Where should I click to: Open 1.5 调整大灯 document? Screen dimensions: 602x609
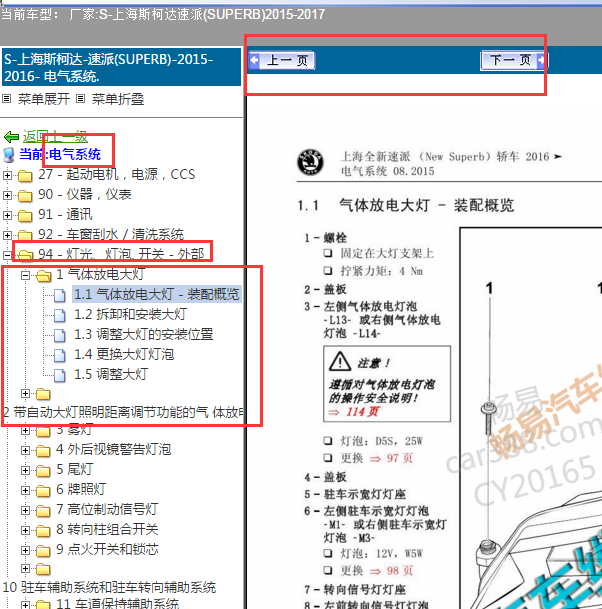[111, 374]
